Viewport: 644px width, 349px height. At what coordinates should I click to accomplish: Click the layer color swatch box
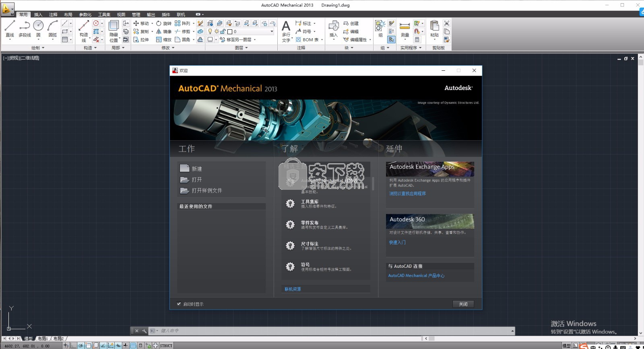coord(230,31)
